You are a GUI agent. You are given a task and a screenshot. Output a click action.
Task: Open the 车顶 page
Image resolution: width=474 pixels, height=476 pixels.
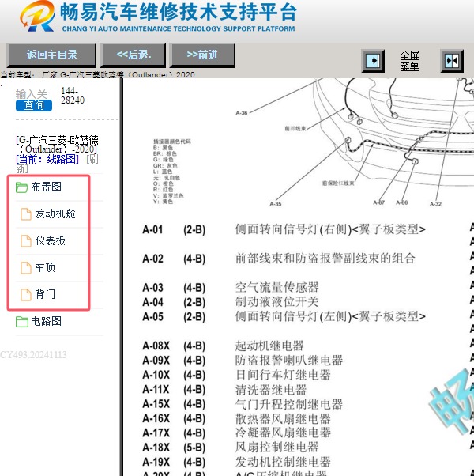pos(45,267)
